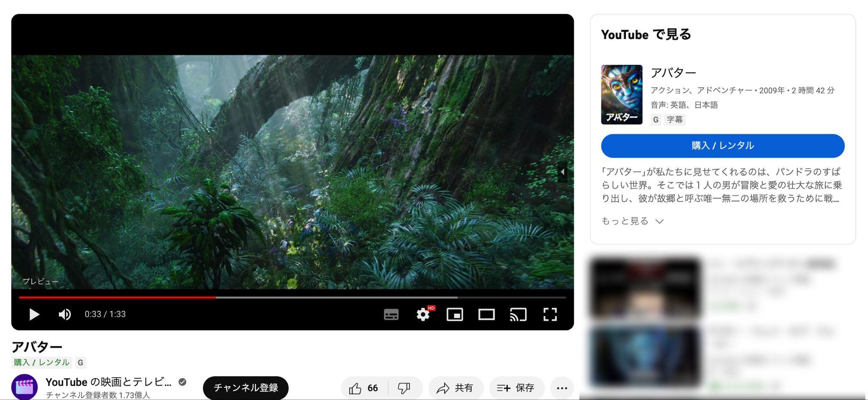Screen dimensions: 868x400
Task: Click the アバター title in sidebar card
Action: (673, 73)
